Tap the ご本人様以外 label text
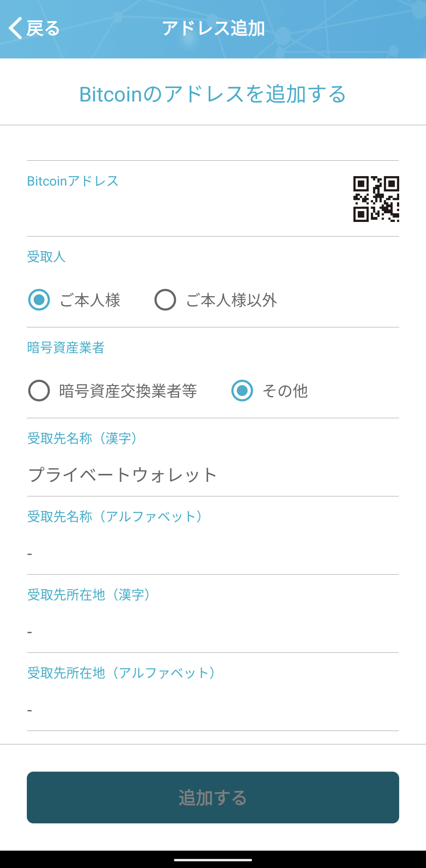 [232, 300]
